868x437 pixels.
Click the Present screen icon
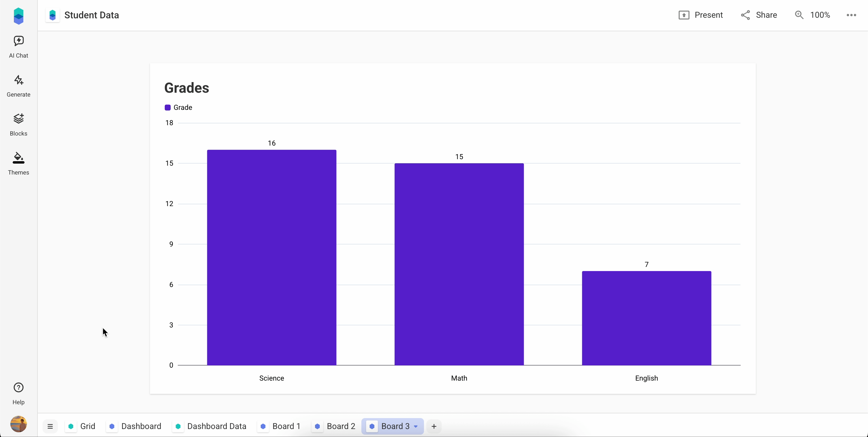684,15
